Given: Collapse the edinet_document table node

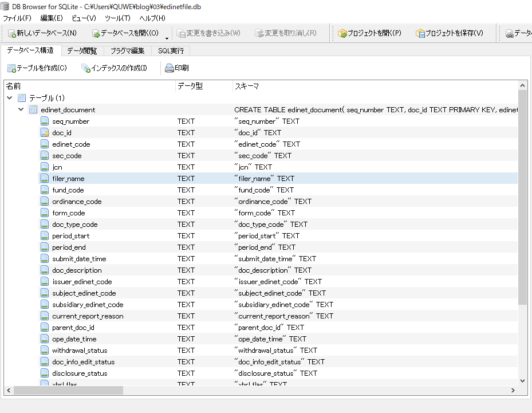Looking at the screenshot, I should pyautogui.click(x=21, y=109).
